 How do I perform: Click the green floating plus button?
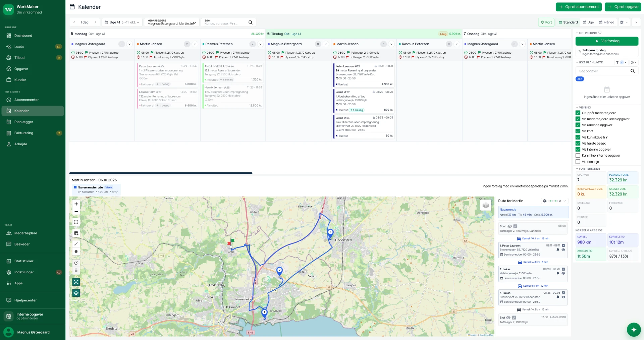point(634,330)
